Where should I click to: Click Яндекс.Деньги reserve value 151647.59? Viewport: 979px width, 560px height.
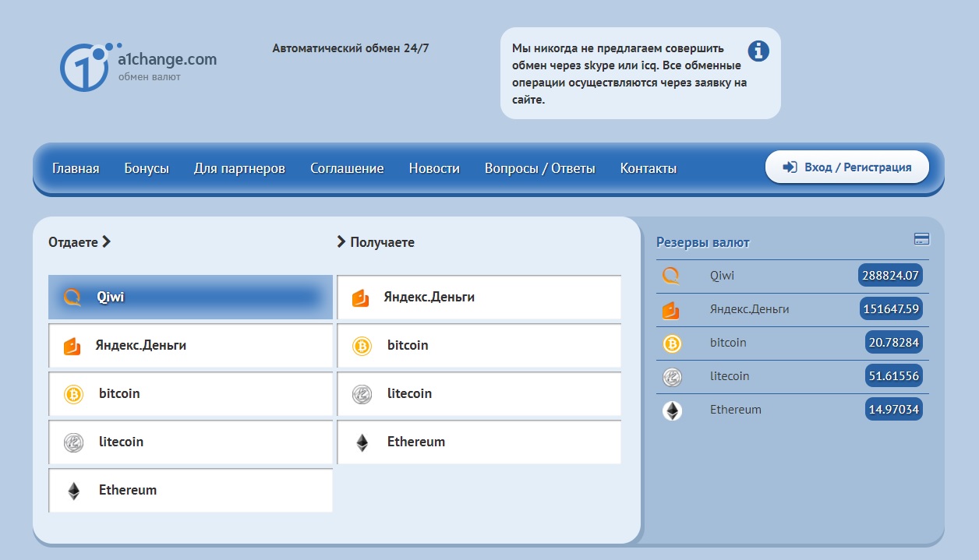(x=891, y=308)
